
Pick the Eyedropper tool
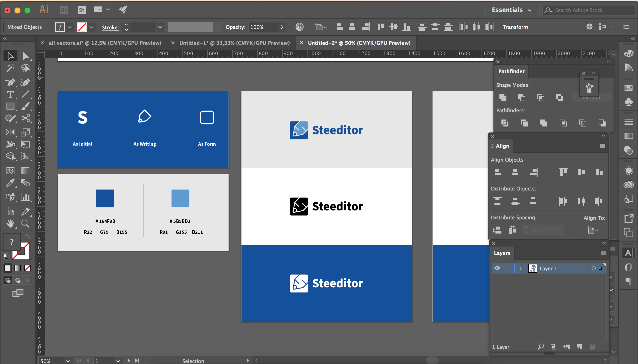pyautogui.click(x=10, y=183)
